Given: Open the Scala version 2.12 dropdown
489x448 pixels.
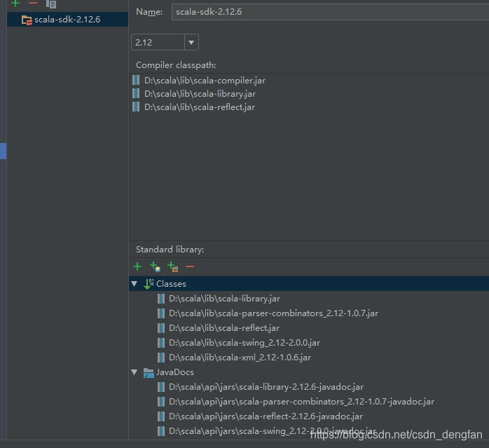Looking at the screenshot, I should click(191, 42).
